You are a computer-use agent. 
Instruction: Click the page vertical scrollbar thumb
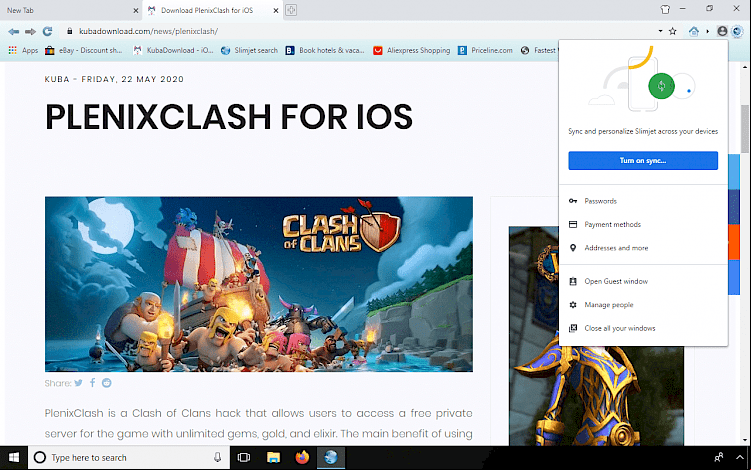pos(744,129)
